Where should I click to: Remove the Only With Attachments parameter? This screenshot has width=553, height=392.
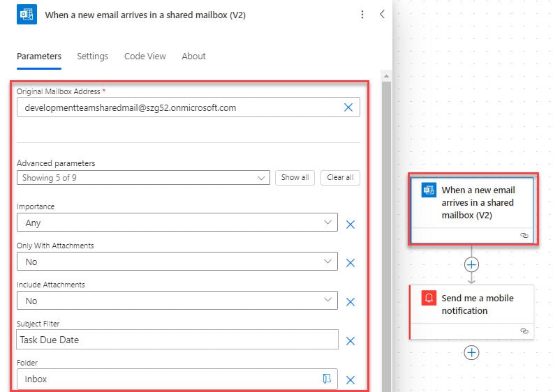tap(351, 263)
